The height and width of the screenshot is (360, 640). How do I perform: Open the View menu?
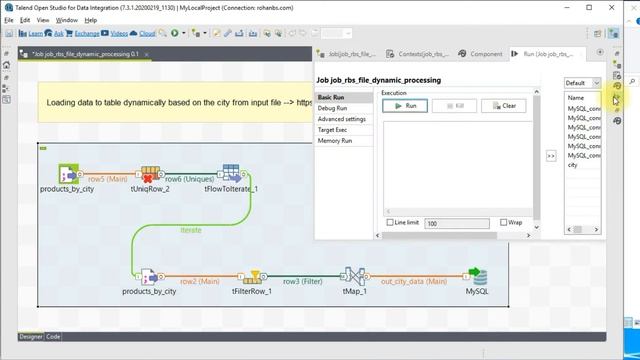pos(43,20)
